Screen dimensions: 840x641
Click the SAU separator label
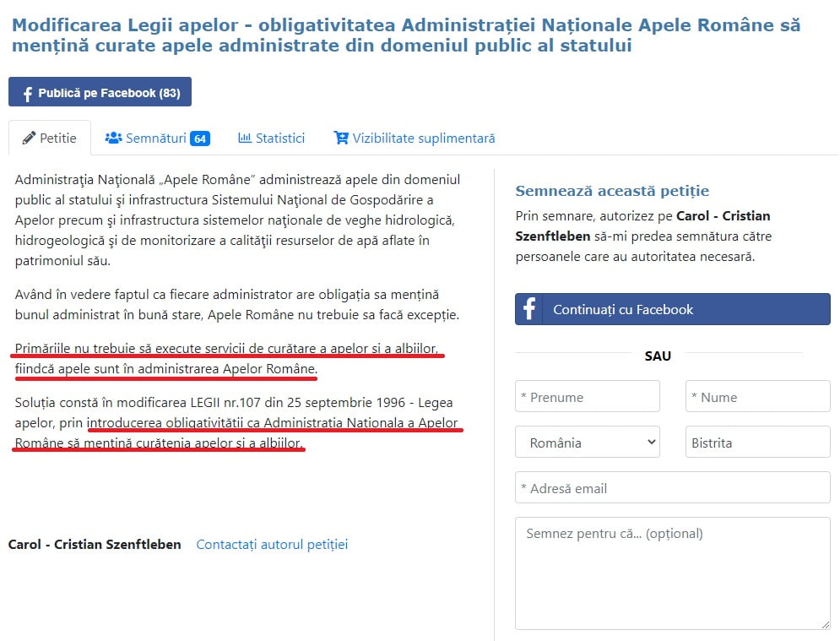[x=658, y=356]
